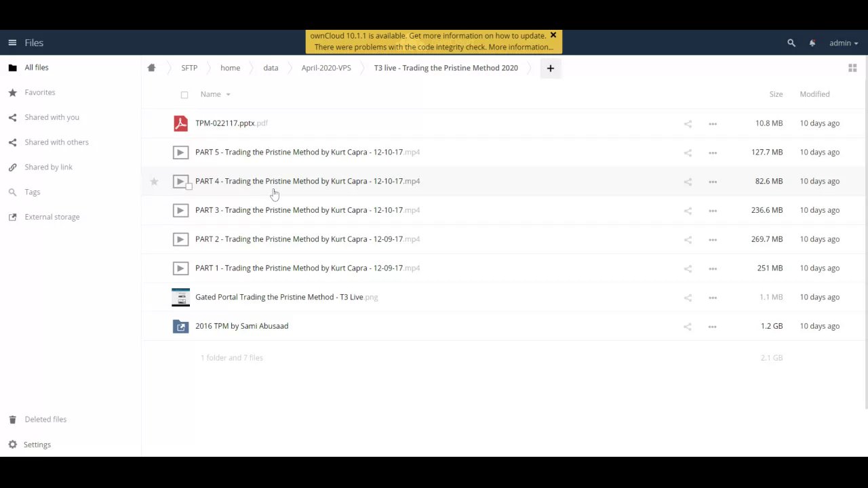The height and width of the screenshot is (488, 868).
Task: Open the notifications bell
Action: point(812,43)
